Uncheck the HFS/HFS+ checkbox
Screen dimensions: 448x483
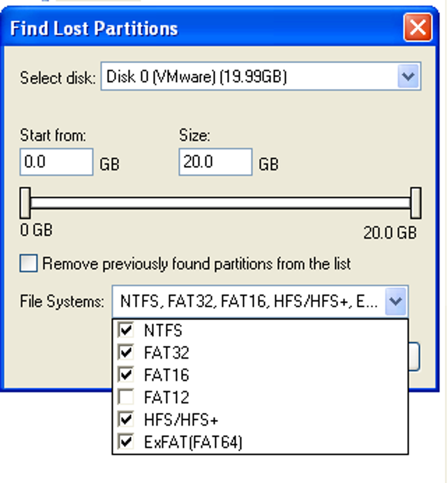click(x=126, y=419)
